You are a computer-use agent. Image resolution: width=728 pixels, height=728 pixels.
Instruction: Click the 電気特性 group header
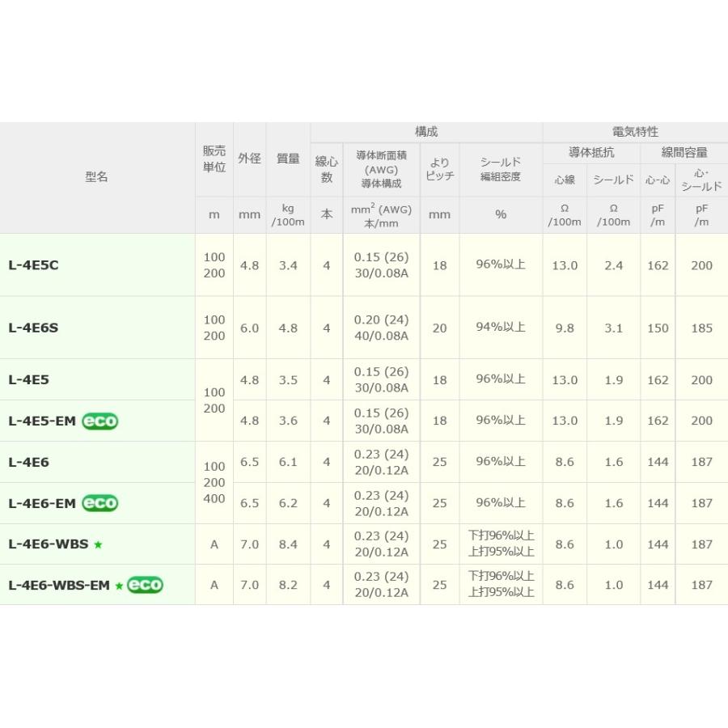(635, 132)
